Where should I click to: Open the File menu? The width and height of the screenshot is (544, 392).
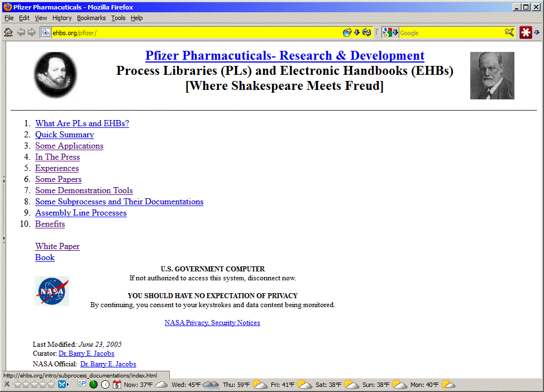(9, 18)
